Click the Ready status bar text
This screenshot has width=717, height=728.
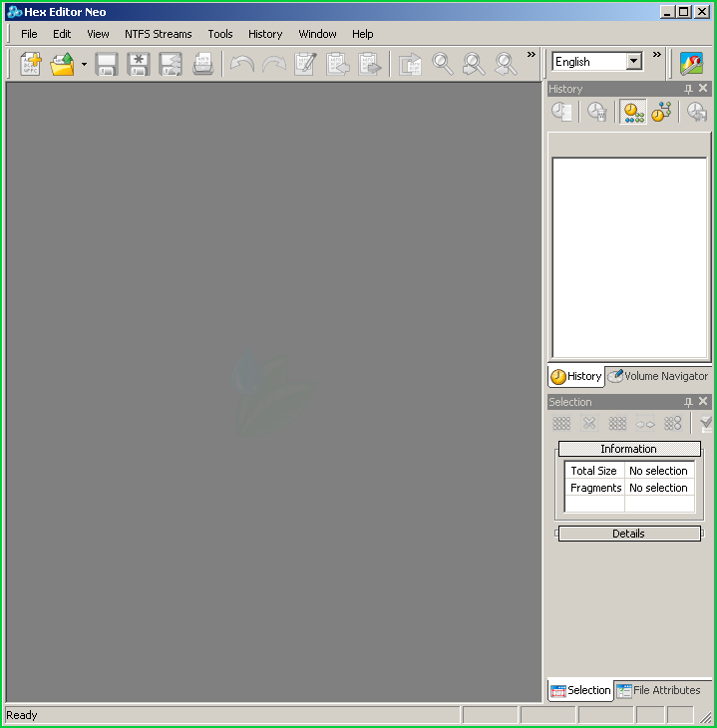click(21, 715)
